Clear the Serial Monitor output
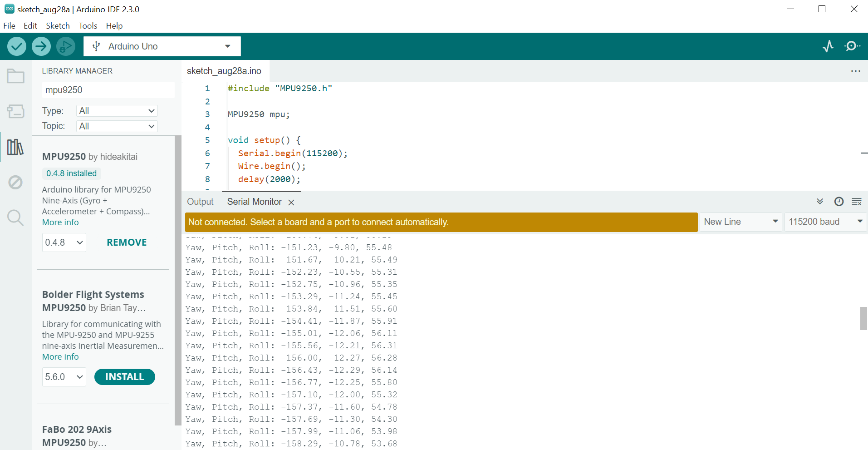Screen dimensions: 868x450 (x=857, y=202)
